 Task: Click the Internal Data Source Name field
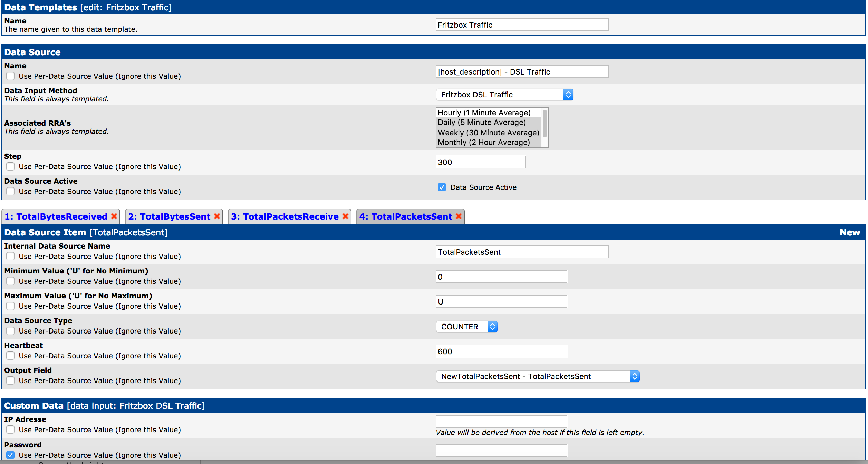(x=522, y=252)
